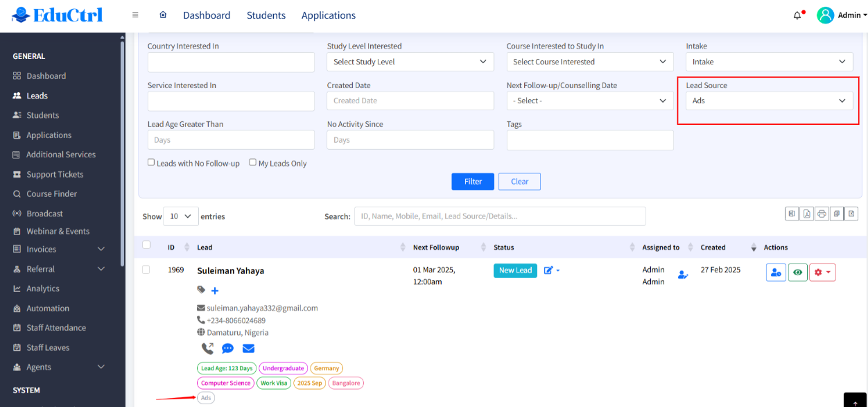This screenshot has width=868, height=407.
Task: Click the blue envelope email icon
Action: [x=248, y=349]
